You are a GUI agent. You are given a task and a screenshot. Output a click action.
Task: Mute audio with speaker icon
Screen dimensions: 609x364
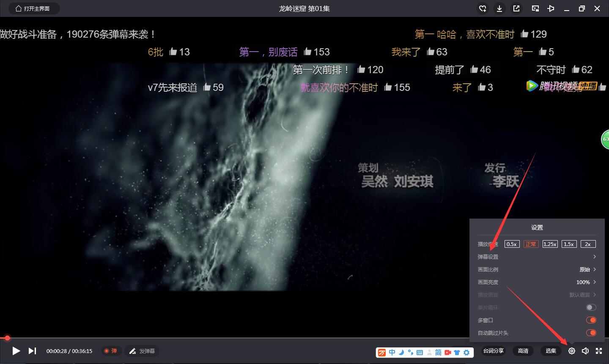click(585, 351)
